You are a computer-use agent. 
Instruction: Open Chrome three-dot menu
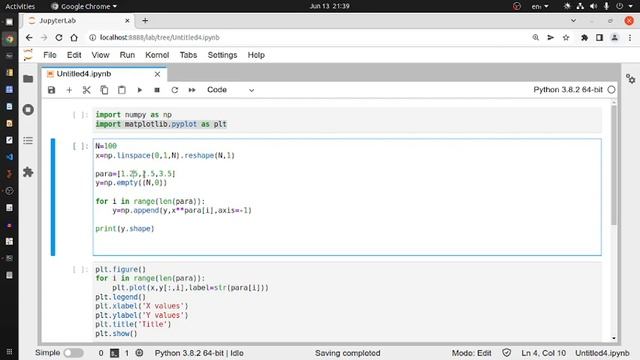pos(630,38)
